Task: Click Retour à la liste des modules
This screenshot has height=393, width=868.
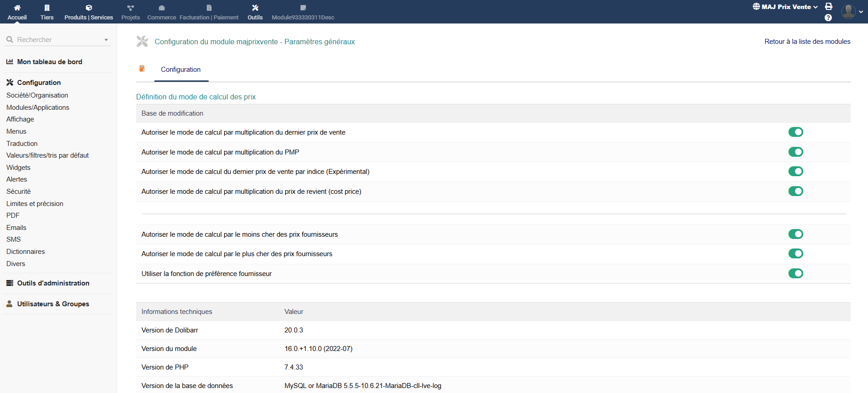Action: (x=807, y=42)
